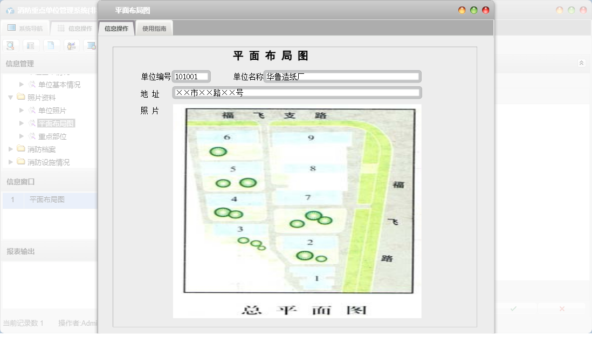Click the operator management toolbar icon

point(71,45)
